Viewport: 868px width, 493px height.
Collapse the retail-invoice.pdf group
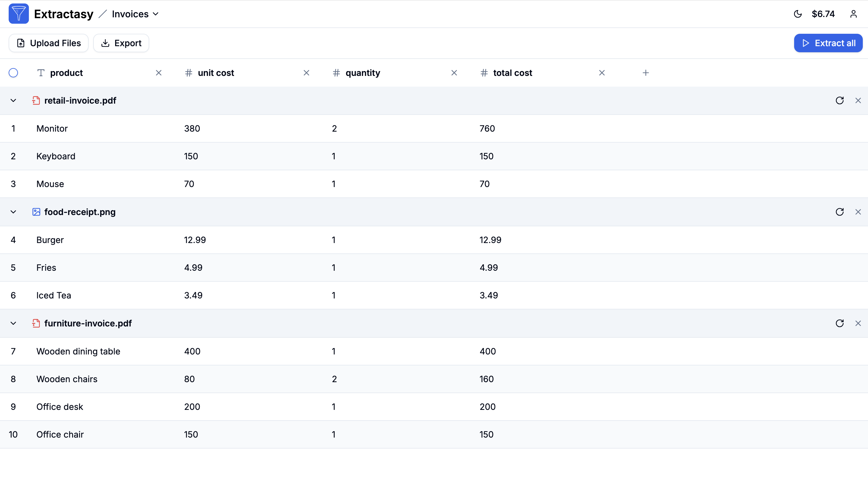pos(13,100)
